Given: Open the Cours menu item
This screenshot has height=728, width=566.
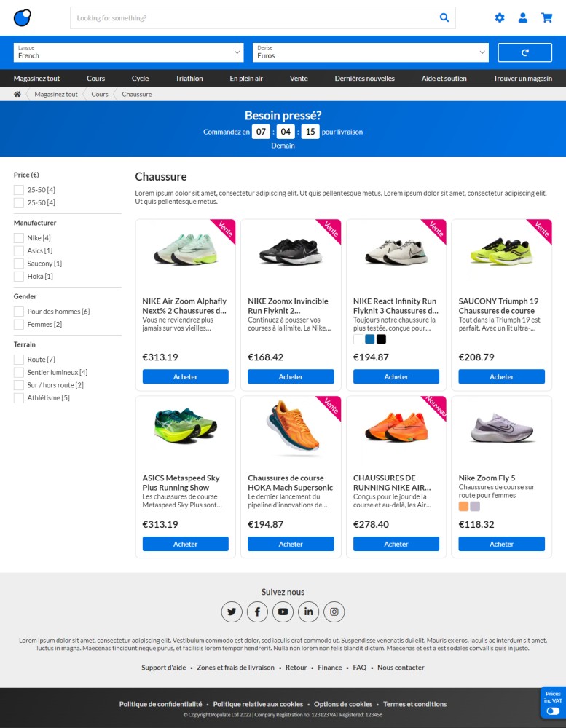Looking at the screenshot, I should [x=95, y=79].
